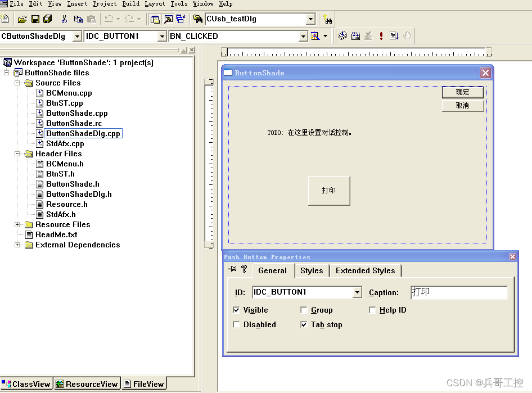Switch to the Styles tab in Properties
The height and width of the screenshot is (393, 532).
coord(312,270)
